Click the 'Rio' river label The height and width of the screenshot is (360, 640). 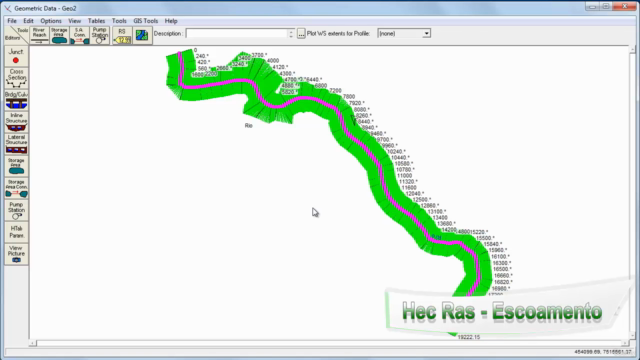click(x=249, y=126)
